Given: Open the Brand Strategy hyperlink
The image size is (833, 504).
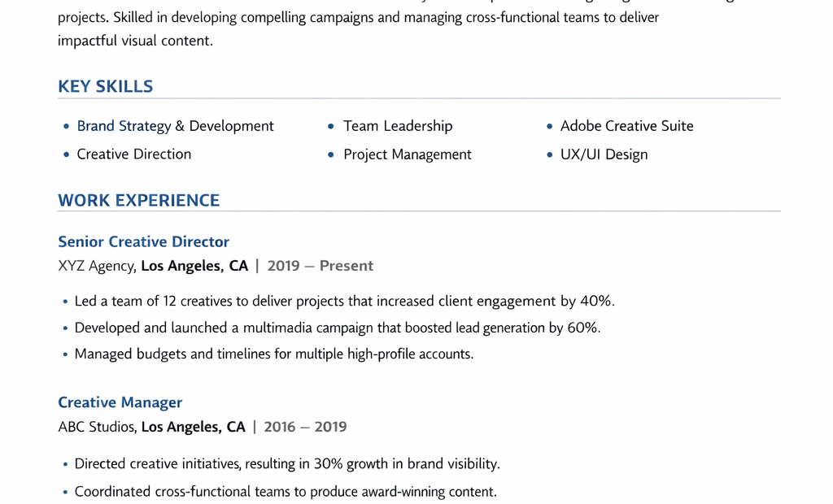Looking at the screenshot, I should coord(124,126).
